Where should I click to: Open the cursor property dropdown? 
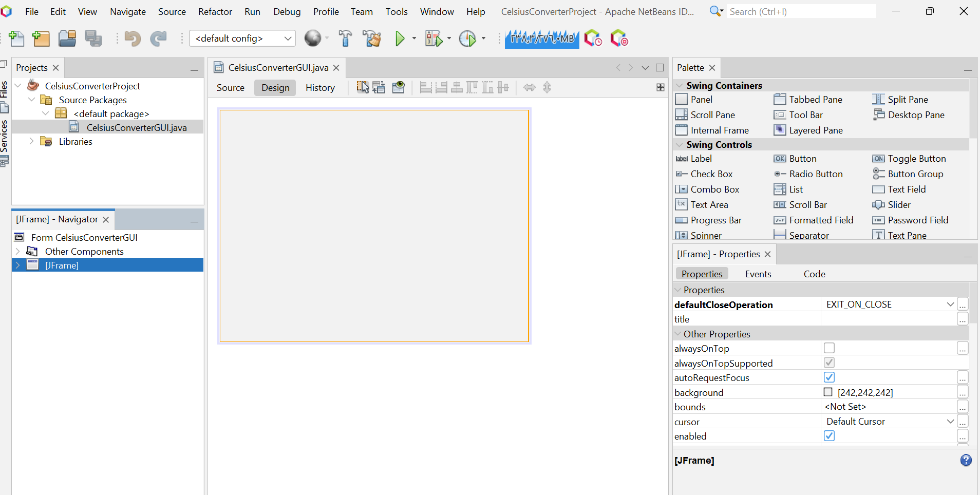pos(950,422)
